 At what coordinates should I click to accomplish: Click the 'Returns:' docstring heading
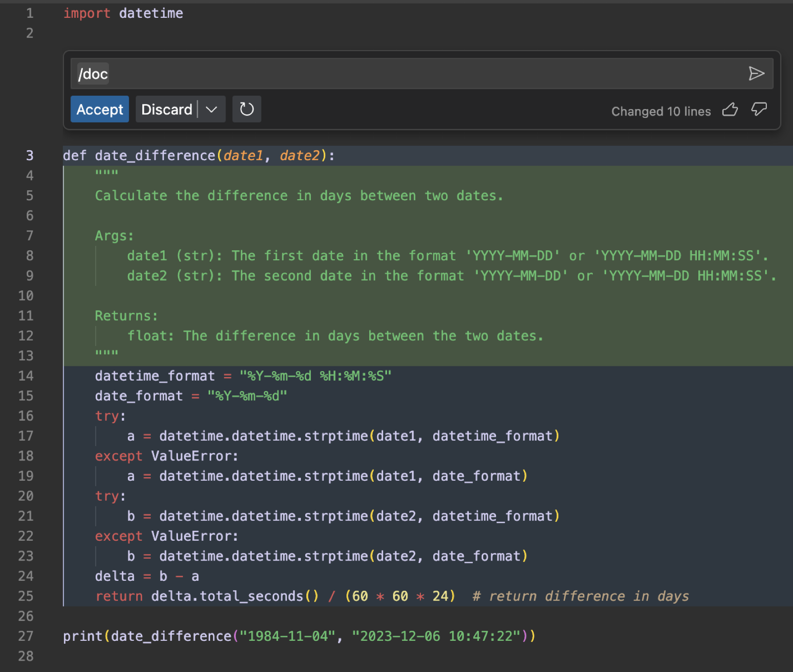click(x=126, y=316)
